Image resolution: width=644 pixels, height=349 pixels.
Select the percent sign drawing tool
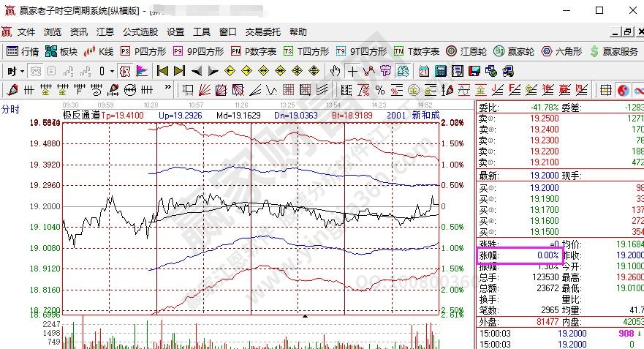[x=379, y=90]
